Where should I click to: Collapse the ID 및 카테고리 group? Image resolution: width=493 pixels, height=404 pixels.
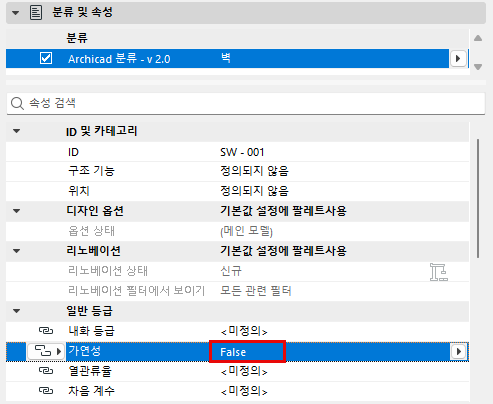[16, 131]
